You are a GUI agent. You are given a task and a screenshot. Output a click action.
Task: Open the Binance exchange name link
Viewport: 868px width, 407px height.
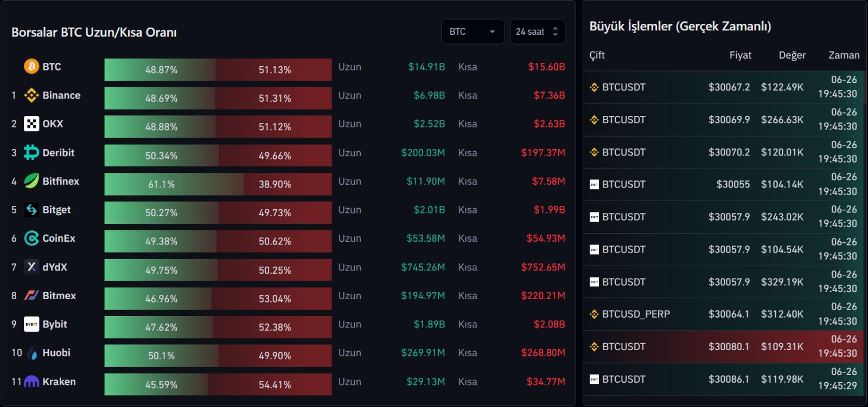(61, 95)
